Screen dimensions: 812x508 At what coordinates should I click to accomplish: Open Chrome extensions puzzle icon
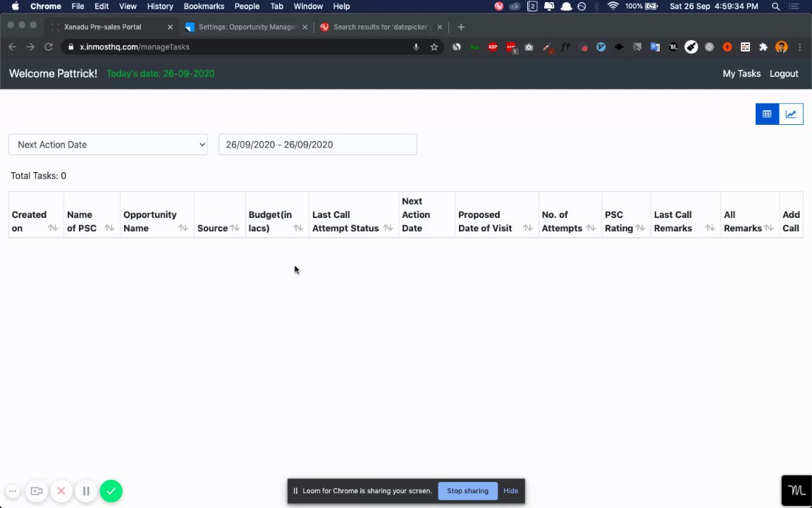point(763,47)
